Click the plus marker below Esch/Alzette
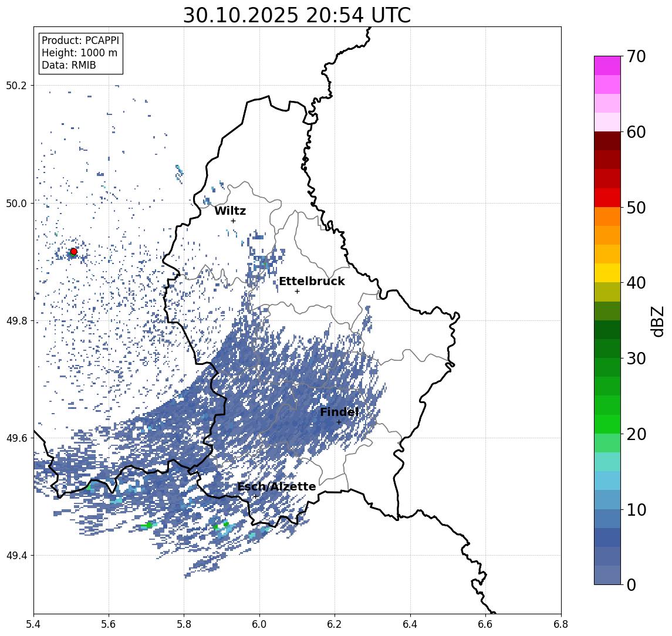Viewport: 672px width, 636px height. click(255, 496)
